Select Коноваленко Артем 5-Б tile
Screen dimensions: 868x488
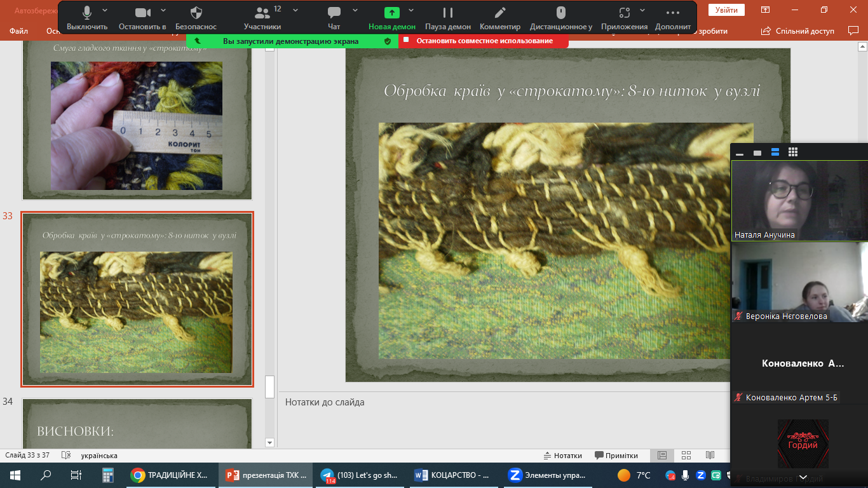[799, 363]
